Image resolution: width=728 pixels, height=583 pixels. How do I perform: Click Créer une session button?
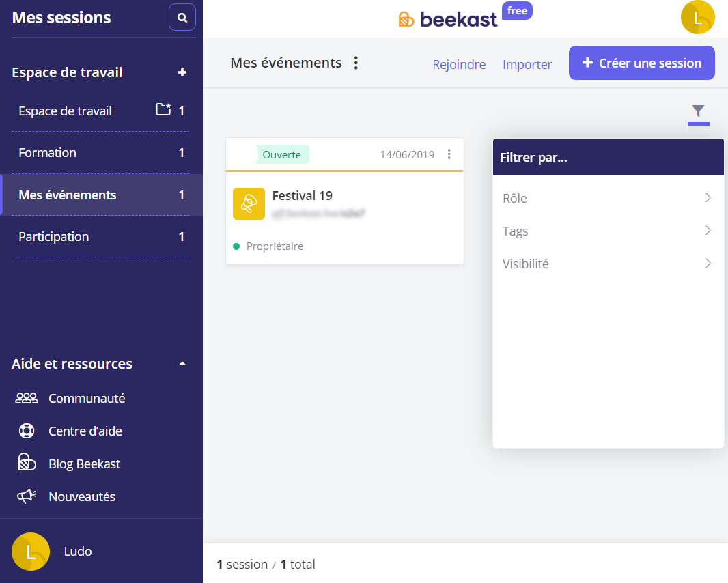642,63
